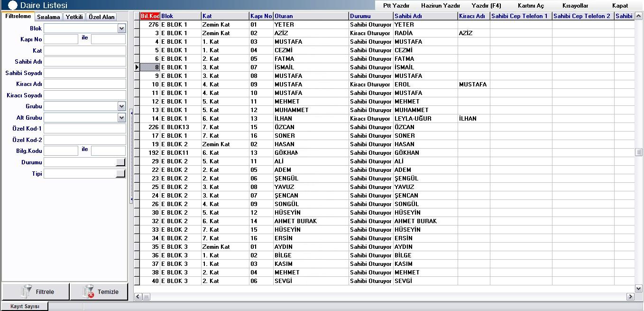The height and width of the screenshot is (311, 644).
Task: Open the Durumu selector button
Action: pos(121,162)
